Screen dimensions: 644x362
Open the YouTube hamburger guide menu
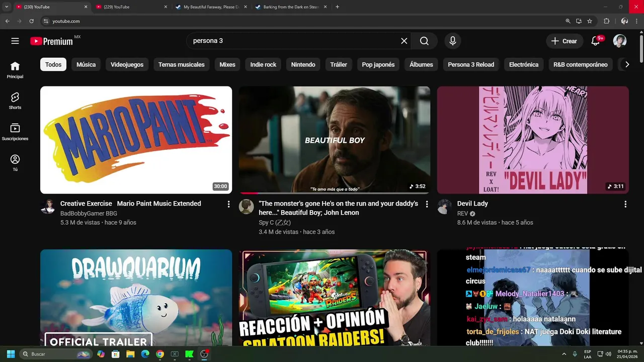click(15, 41)
